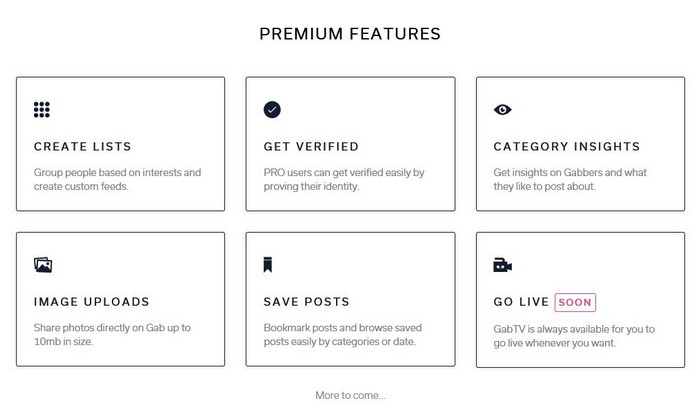
Task: Click the Premium Features page title
Action: point(350,34)
